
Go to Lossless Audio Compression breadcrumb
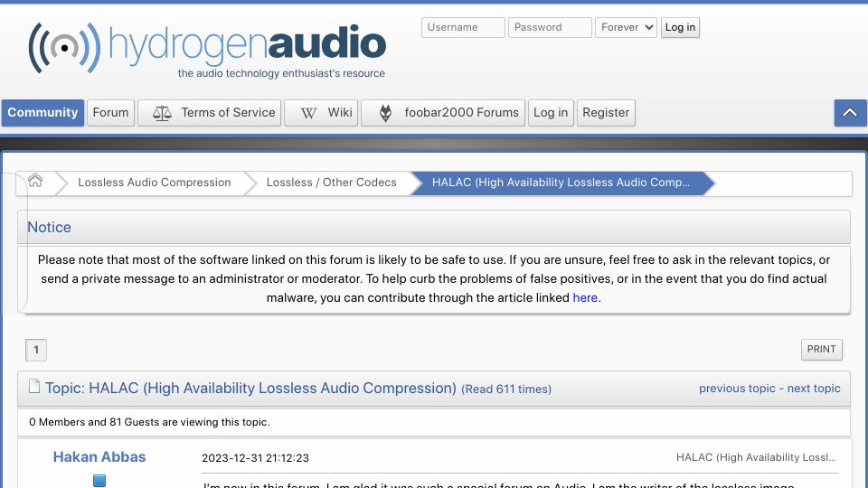(x=155, y=183)
